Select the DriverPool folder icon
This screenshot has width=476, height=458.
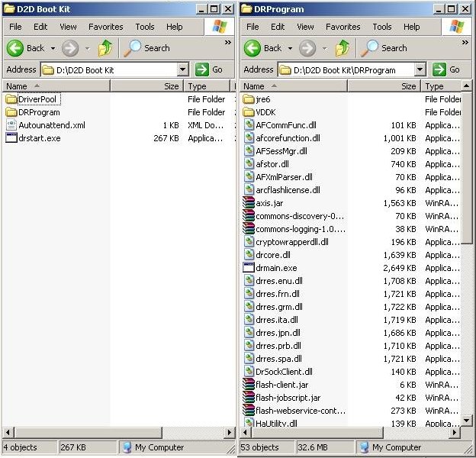(11, 99)
